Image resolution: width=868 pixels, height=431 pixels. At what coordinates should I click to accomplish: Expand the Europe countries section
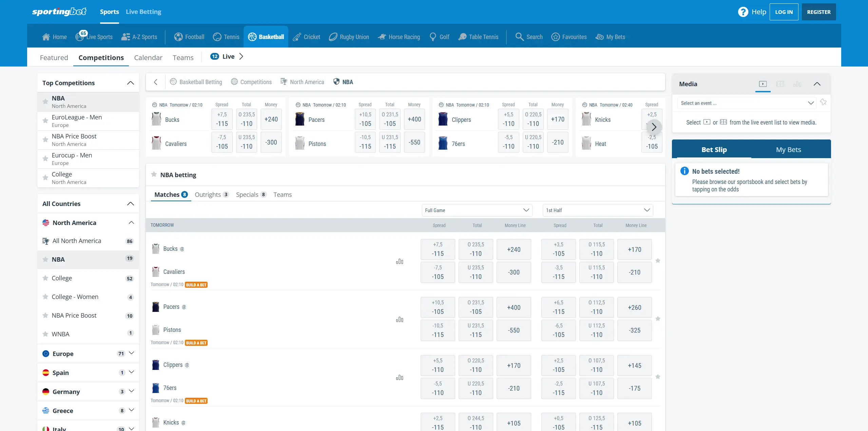pos(132,353)
